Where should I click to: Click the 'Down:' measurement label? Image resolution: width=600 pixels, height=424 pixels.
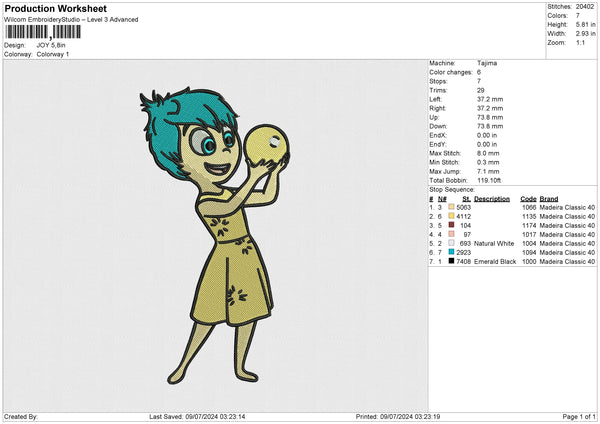pyautogui.click(x=438, y=126)
